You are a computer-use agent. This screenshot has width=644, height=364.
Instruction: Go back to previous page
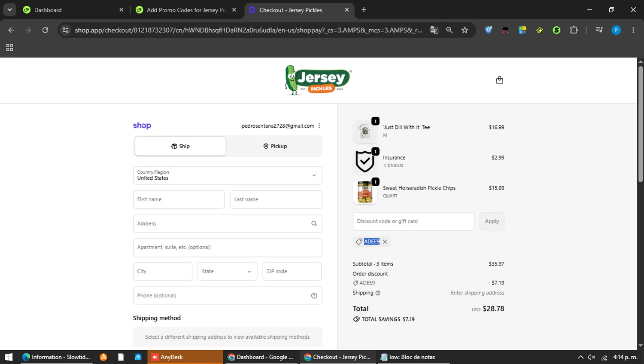tap(11, 30)
